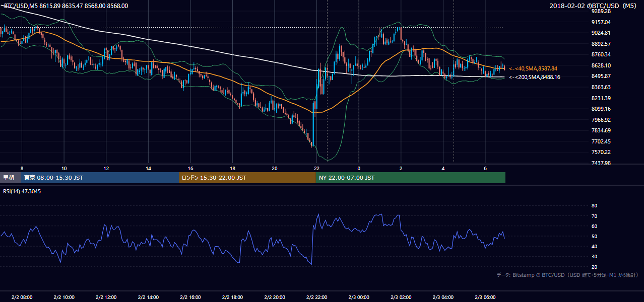Screen dimensions: 644x302
Task: Click the 2/2 22:00 time axis label
Action: [316, 297]
